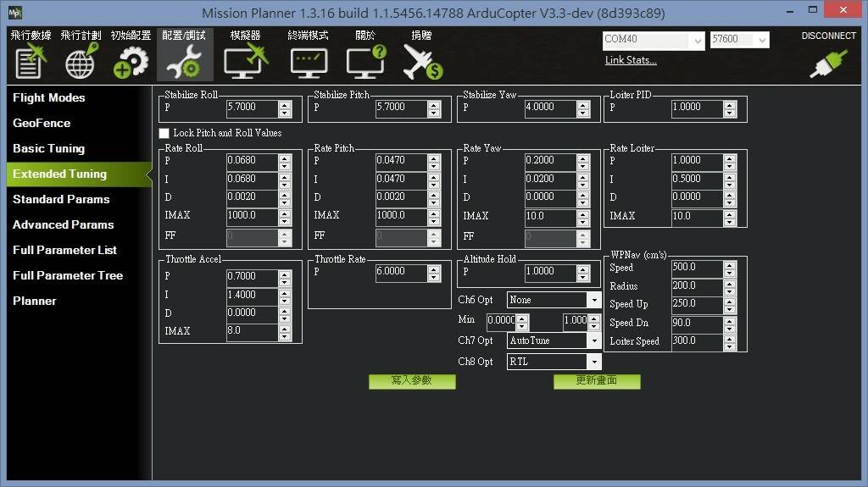This screenshot has height=487, width=868.
Task: Click the Throttle Accel IMAX value field
Action: click(x=252, y=331)
